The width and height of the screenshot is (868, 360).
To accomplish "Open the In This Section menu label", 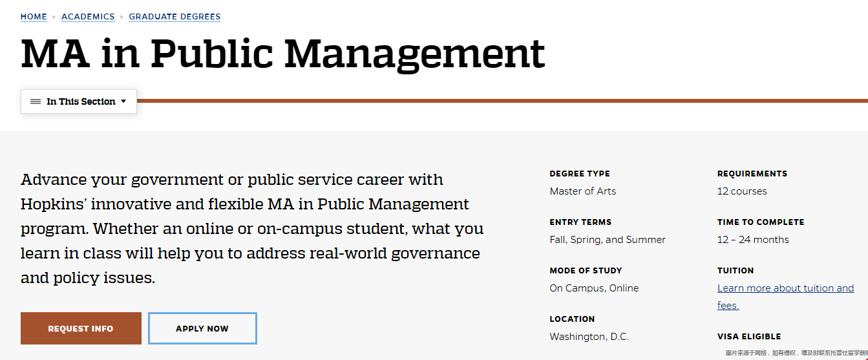I will click(x=81, y=101).
